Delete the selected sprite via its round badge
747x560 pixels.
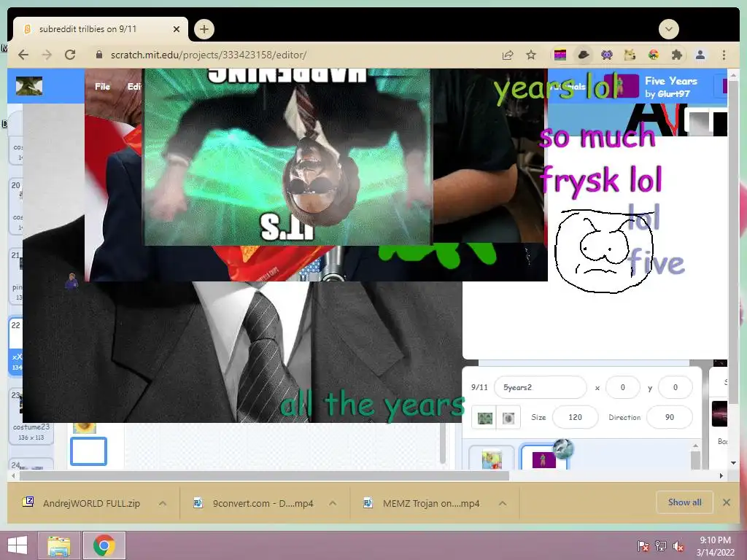click(x=563, y=448)
